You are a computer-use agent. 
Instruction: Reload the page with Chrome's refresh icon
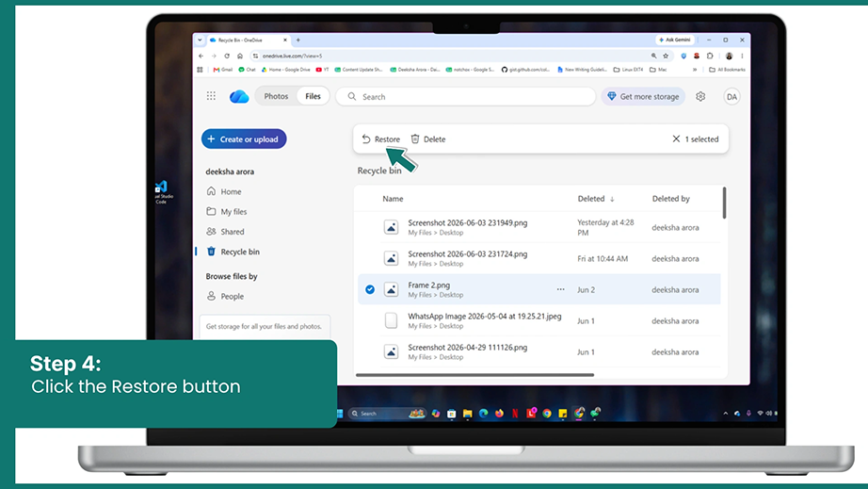click(227, 56)
